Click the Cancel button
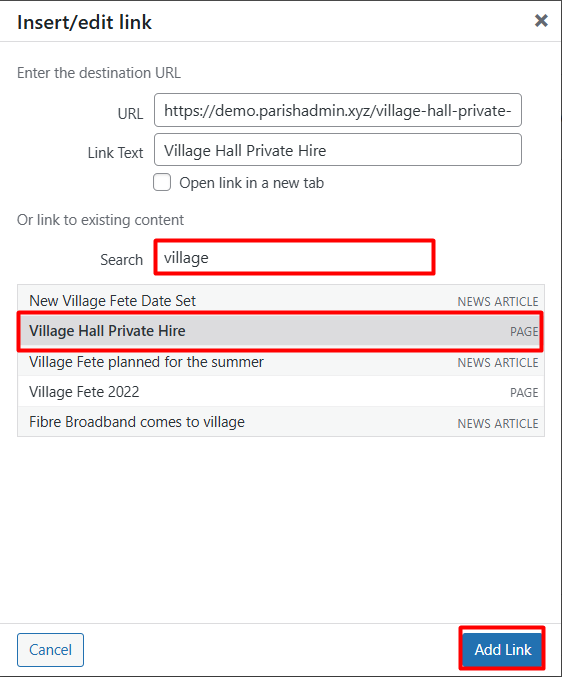The height and width of the screenshot is (677, 562). (51, 649)
